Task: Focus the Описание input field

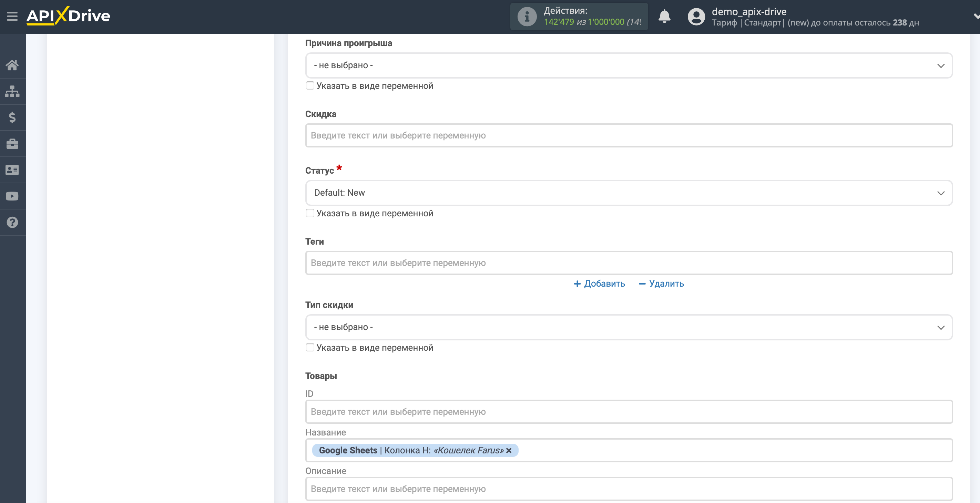Action: tap(629, 489)
